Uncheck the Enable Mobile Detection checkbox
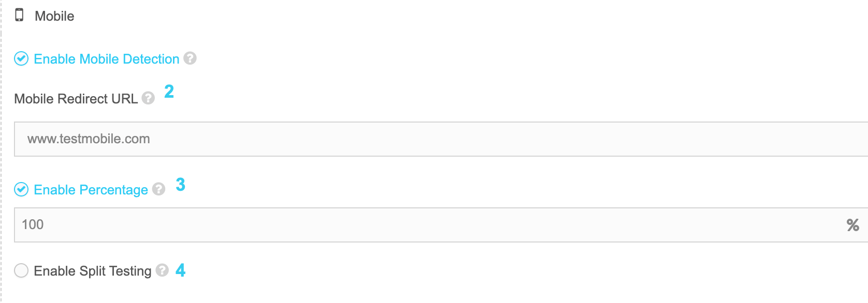Screen dimensions: 868x303 click(21, 59)
